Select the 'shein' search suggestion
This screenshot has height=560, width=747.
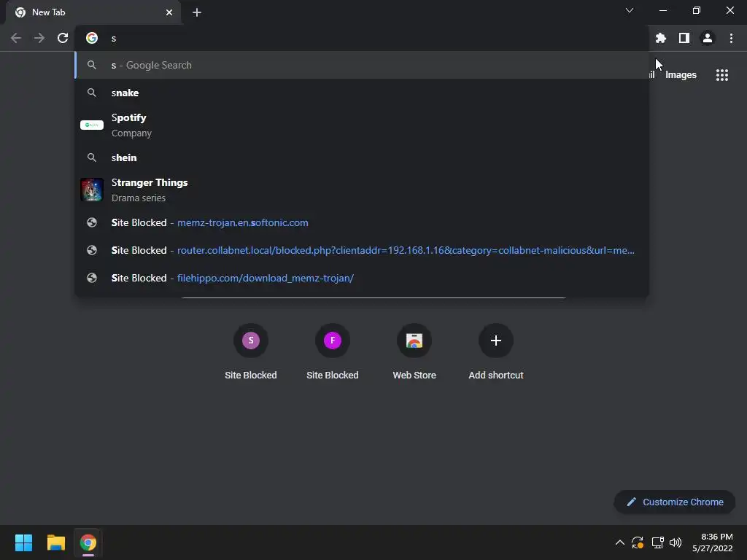point(362,157)
